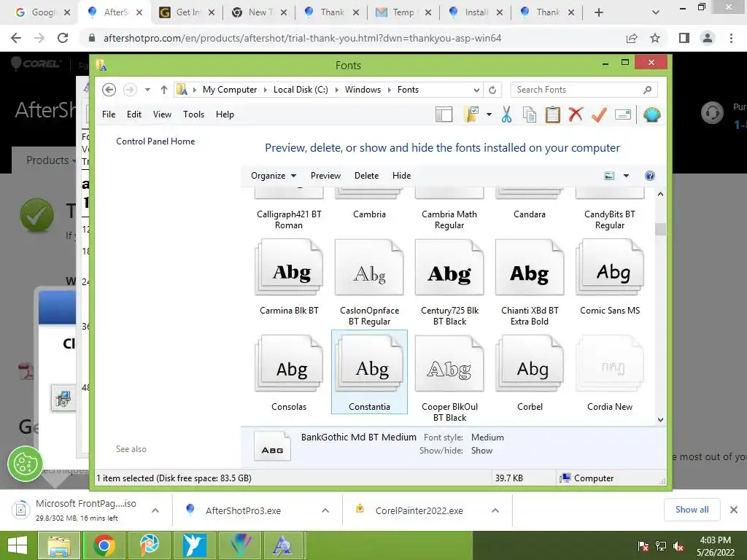Viewport: 747px width, 560px height.
Task: Click the Search Fonts field
Action: coord(584,90)
